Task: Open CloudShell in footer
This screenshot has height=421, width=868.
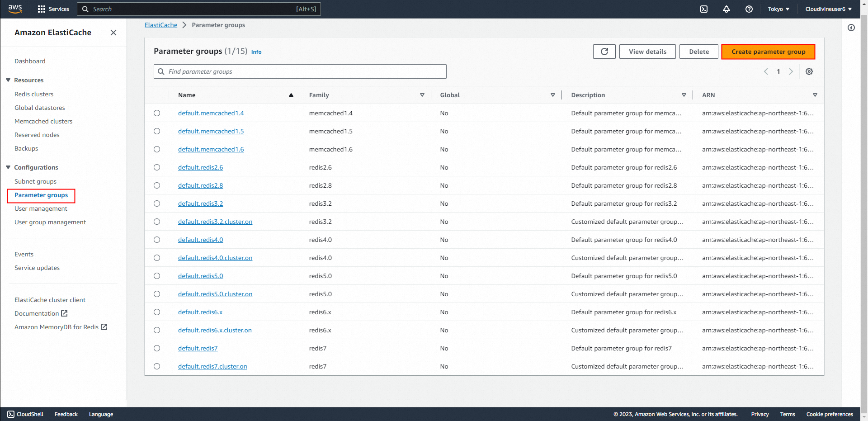Action: [25, 414]
